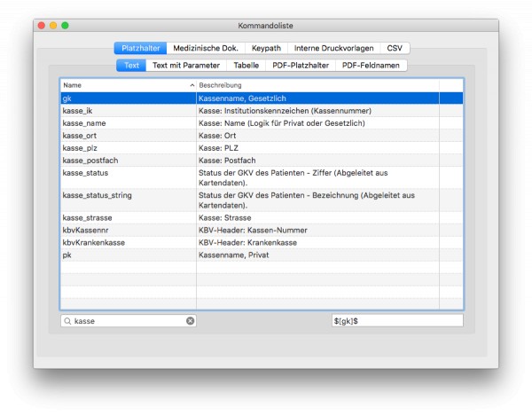Toggle the Name column sort arrow
This screenshot has height=416, width=532.
coord(192,85)
